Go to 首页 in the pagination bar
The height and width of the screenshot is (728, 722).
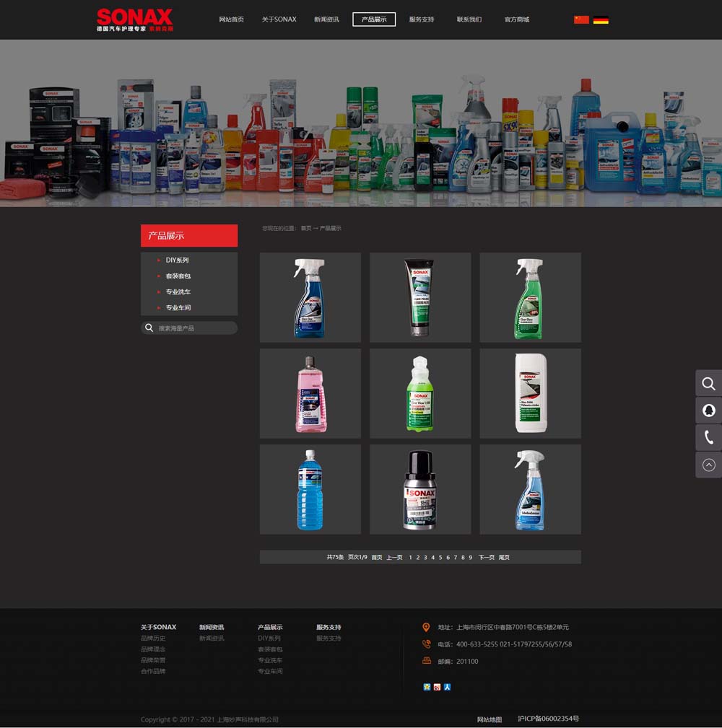[377, 557]
